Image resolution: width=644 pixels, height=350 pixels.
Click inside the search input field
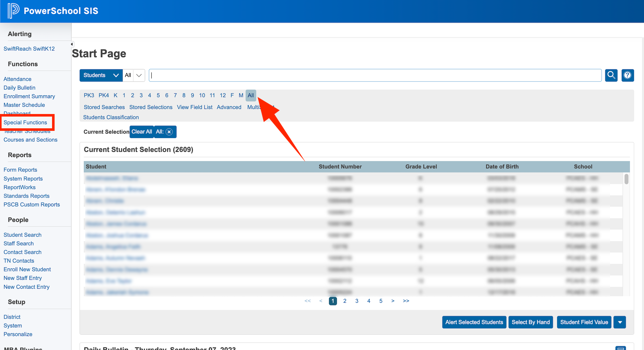click(x=317, y=75)
